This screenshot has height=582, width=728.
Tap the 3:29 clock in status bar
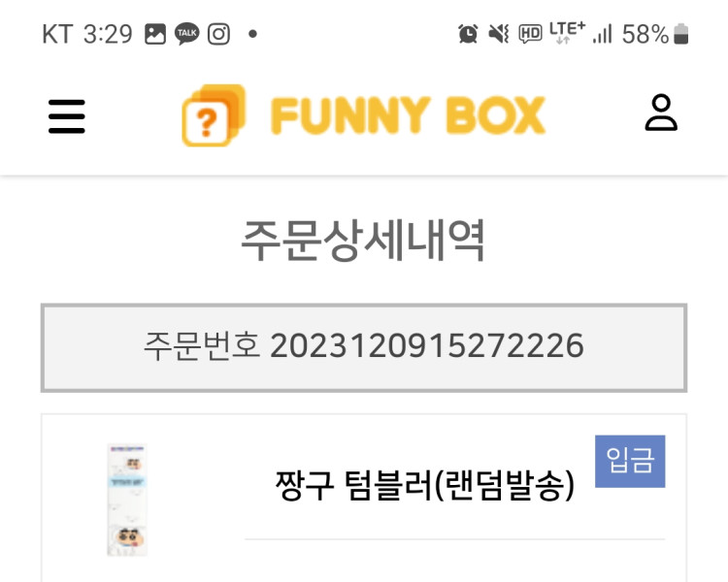coord(108,34)
